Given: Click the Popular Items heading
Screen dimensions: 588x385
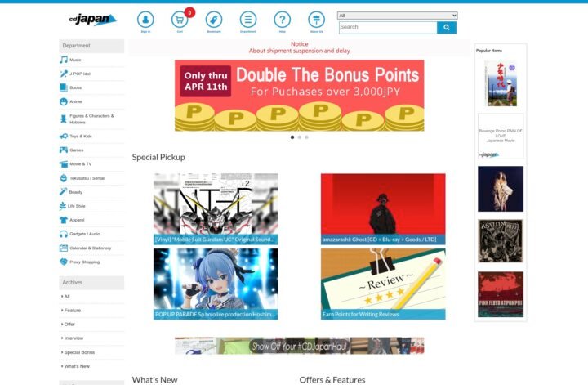Looking at the screenshot, I should (x=489, y=51).
